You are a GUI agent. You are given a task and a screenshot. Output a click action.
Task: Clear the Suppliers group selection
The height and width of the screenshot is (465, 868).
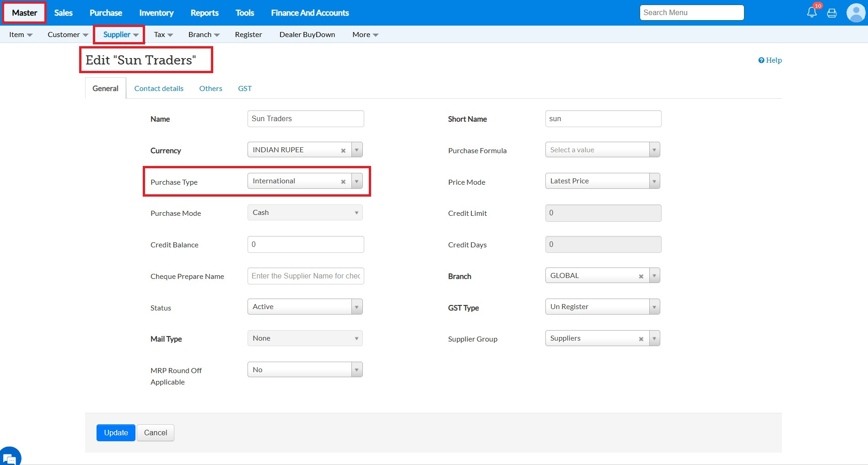coord(641,339)
